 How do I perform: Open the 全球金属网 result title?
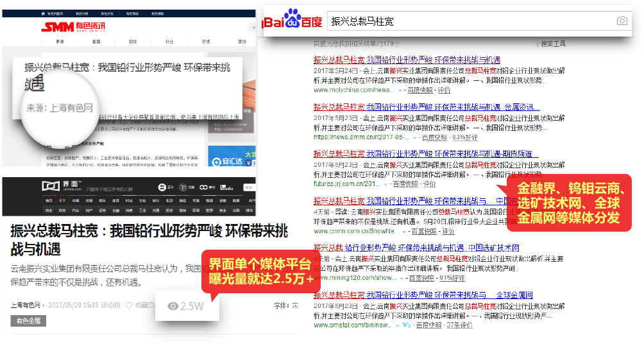click(x=423, y=295)
